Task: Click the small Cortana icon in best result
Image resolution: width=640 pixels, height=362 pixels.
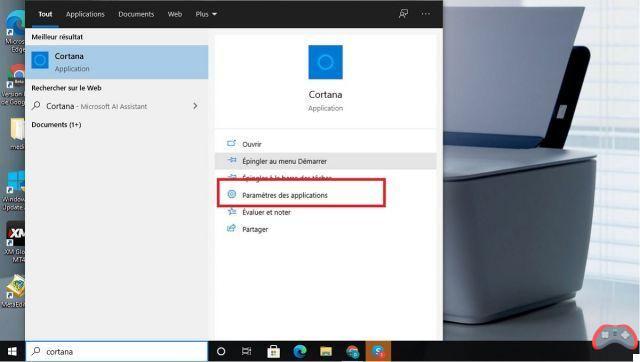Action: pos(40,60)
